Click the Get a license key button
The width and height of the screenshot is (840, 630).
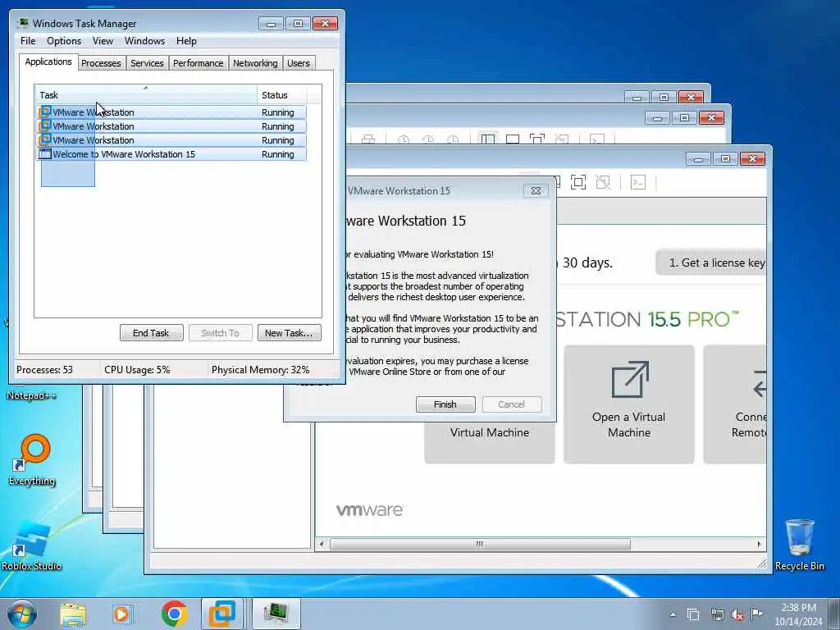click(711, 262)
